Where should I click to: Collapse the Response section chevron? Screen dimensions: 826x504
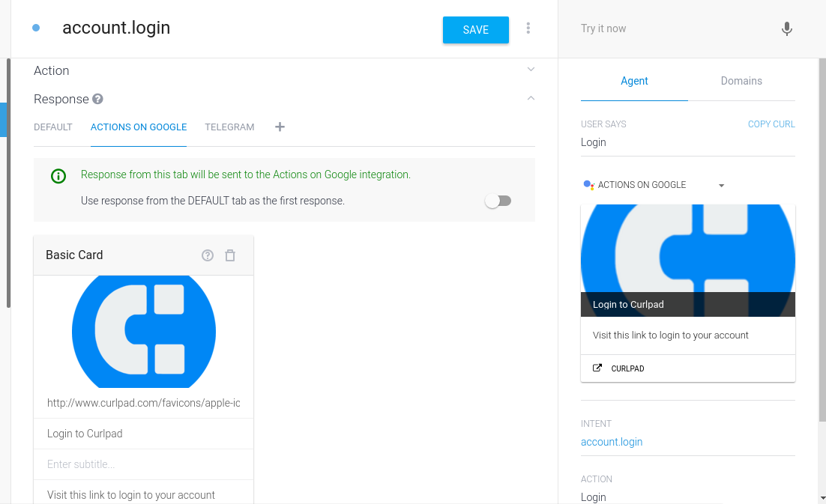(x=531, y=98)
